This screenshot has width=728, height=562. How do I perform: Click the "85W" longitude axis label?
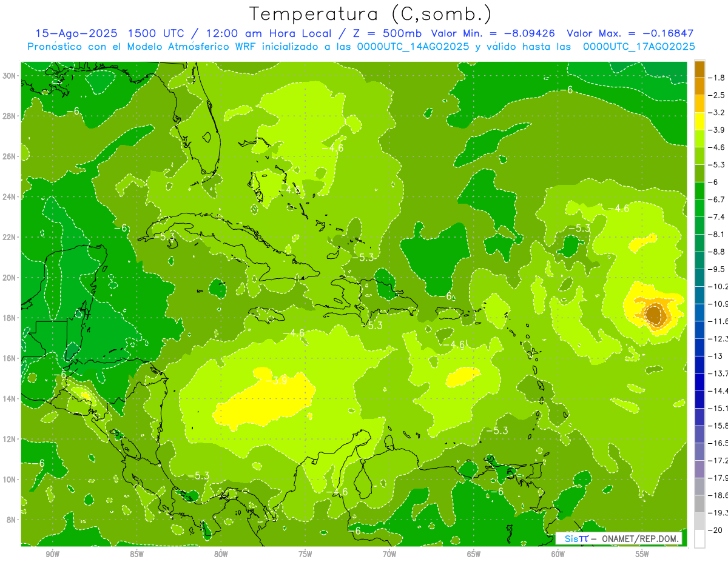pyautogui.click(x=137, y=554)
